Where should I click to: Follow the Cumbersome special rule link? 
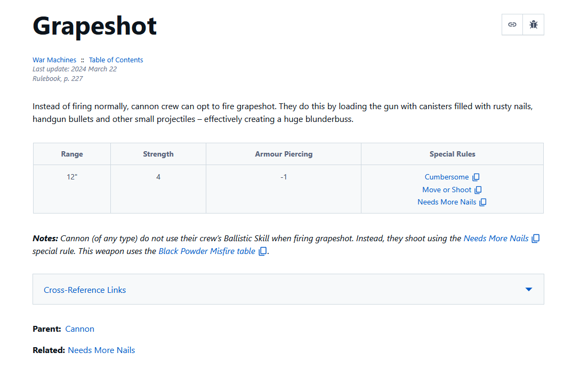pos(447,177)
